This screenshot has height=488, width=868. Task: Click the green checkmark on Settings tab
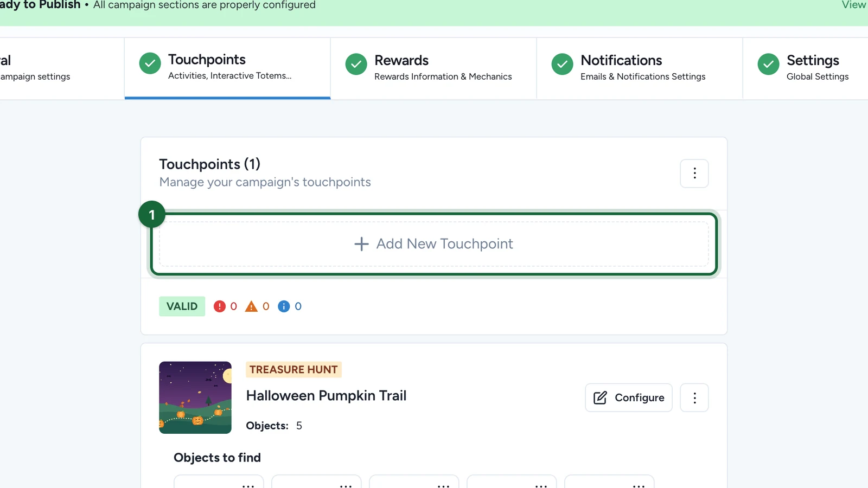[x=769, y=64]
